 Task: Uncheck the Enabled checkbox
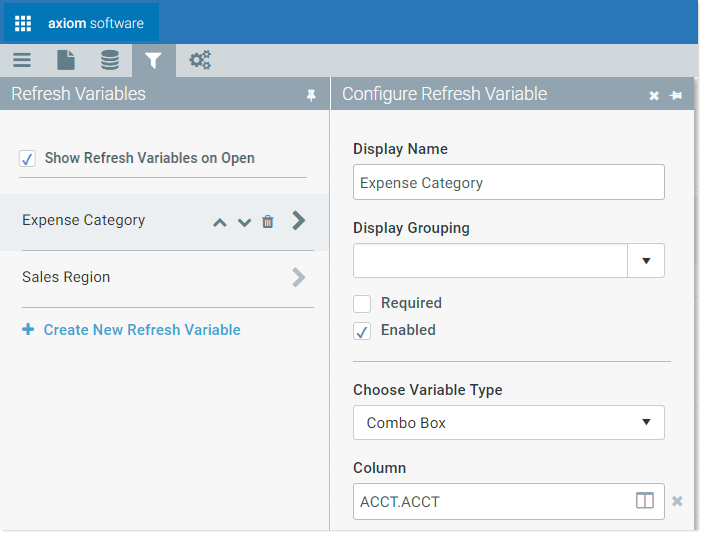[x=362, y=331]
